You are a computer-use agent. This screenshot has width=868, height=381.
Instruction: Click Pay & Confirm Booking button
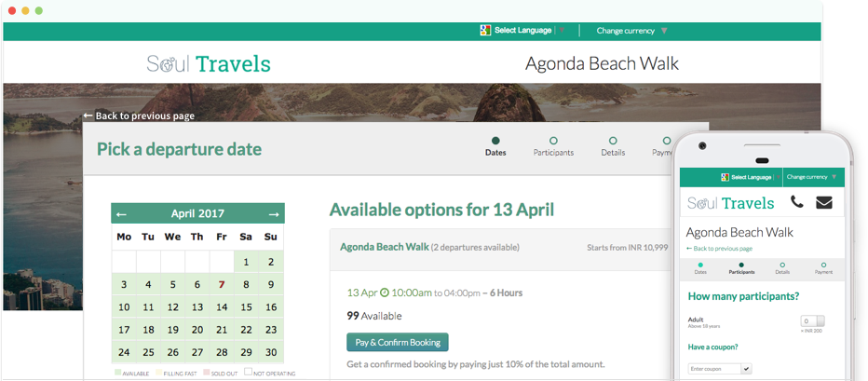pos(397,342)
